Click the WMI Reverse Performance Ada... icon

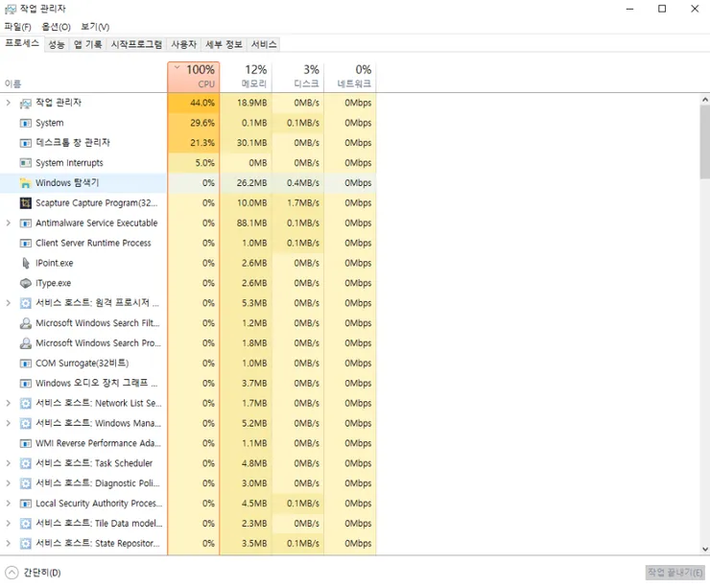pyautogui.click(x=25, y=443)
